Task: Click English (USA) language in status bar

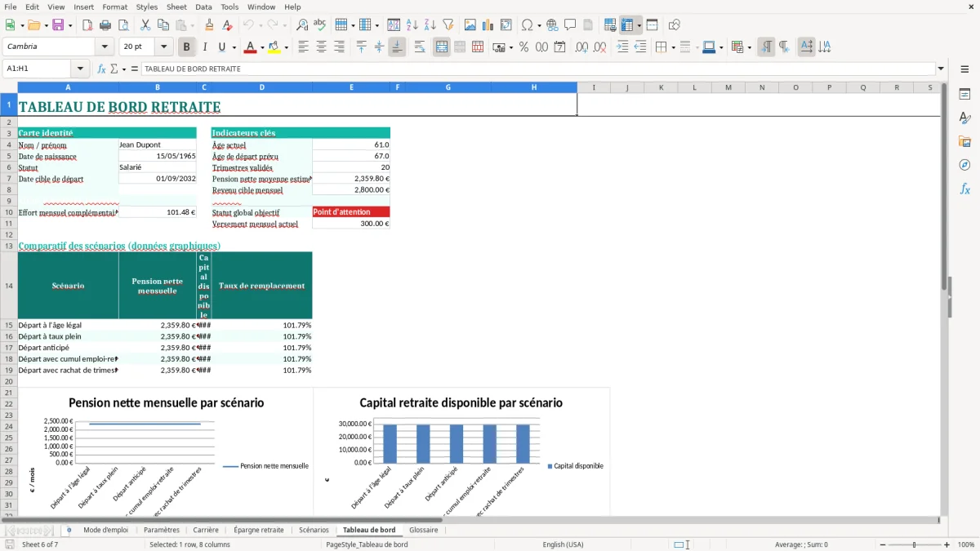Action: [x=563, y=544]
